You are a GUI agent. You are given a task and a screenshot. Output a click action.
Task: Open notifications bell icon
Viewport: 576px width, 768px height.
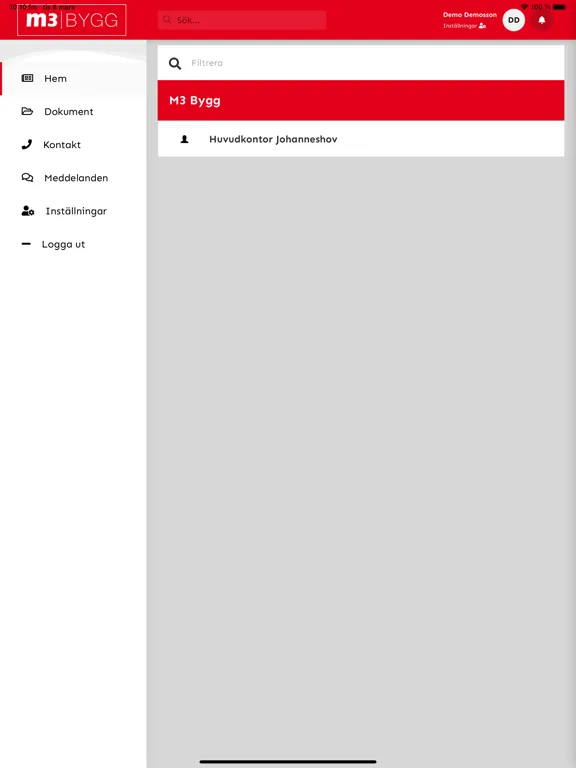[x=542, y=20]
